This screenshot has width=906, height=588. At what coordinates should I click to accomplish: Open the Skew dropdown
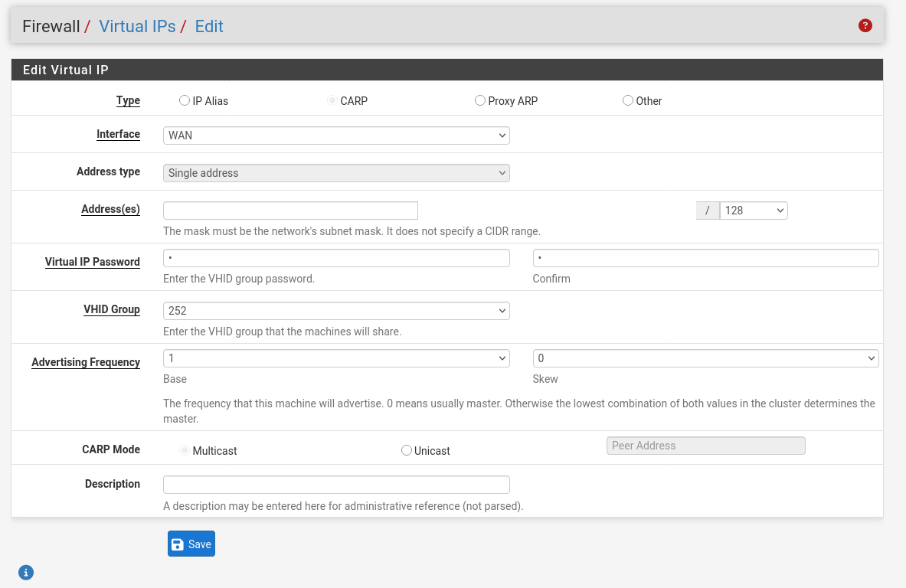(705, 358)
